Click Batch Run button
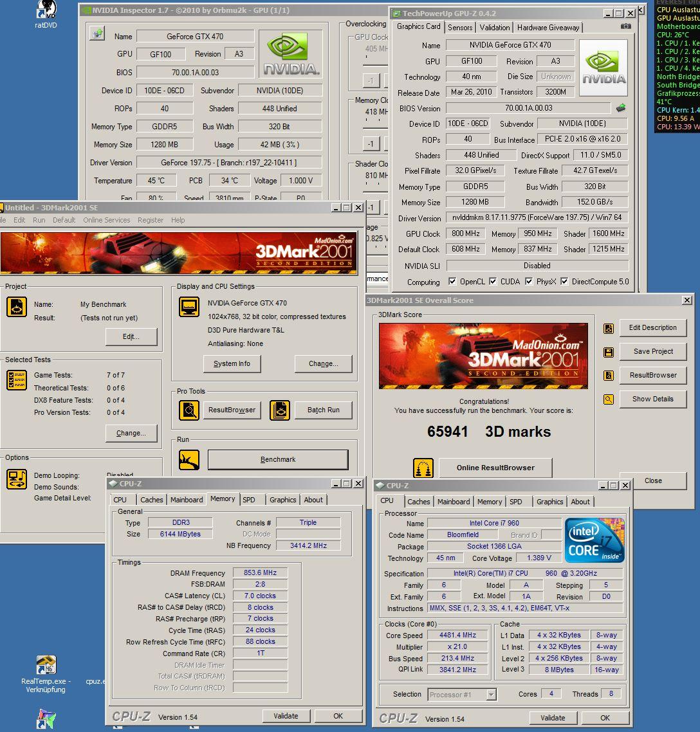700x732 pixels. click(x=323, y=410)
